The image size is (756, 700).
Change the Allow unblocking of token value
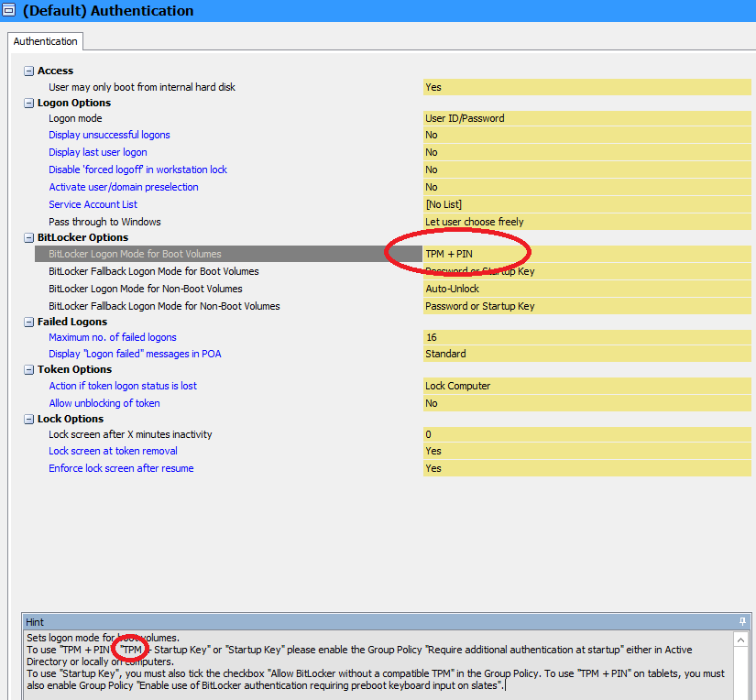point(586,403)
